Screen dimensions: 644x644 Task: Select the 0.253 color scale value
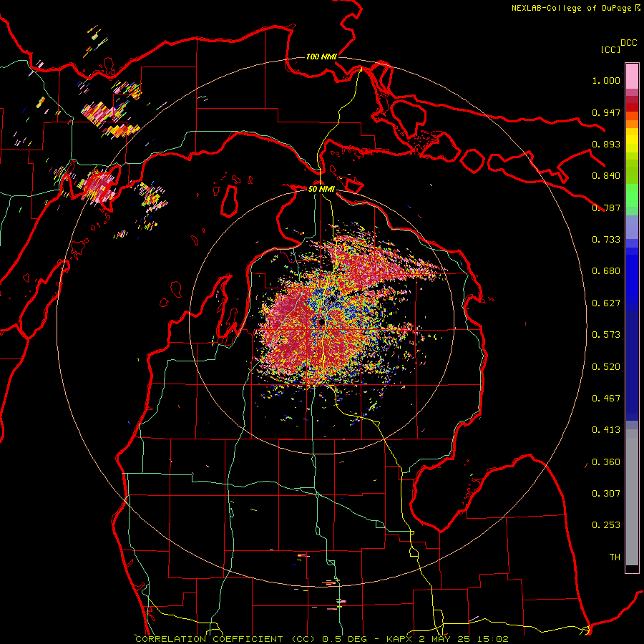tap(606, 525)
